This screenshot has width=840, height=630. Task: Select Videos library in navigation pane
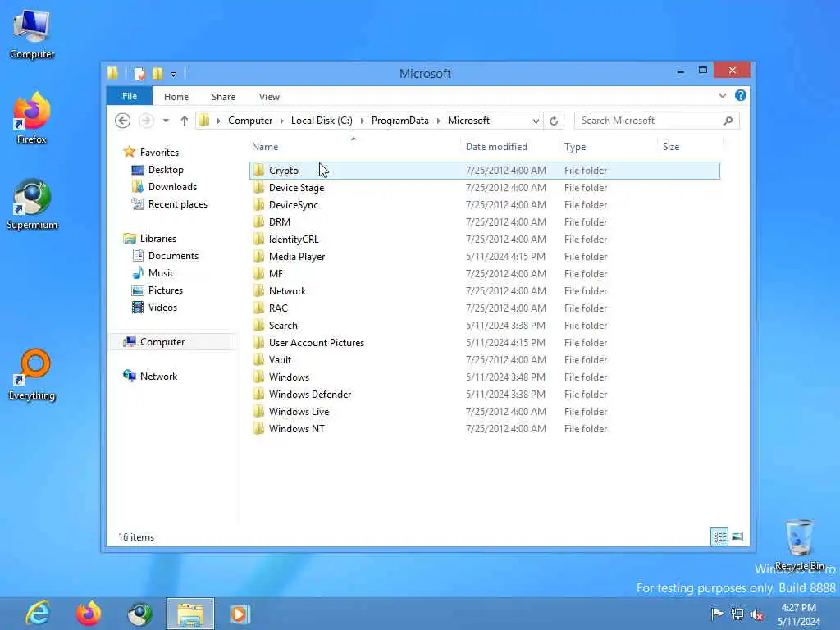[x=162, y=307]
